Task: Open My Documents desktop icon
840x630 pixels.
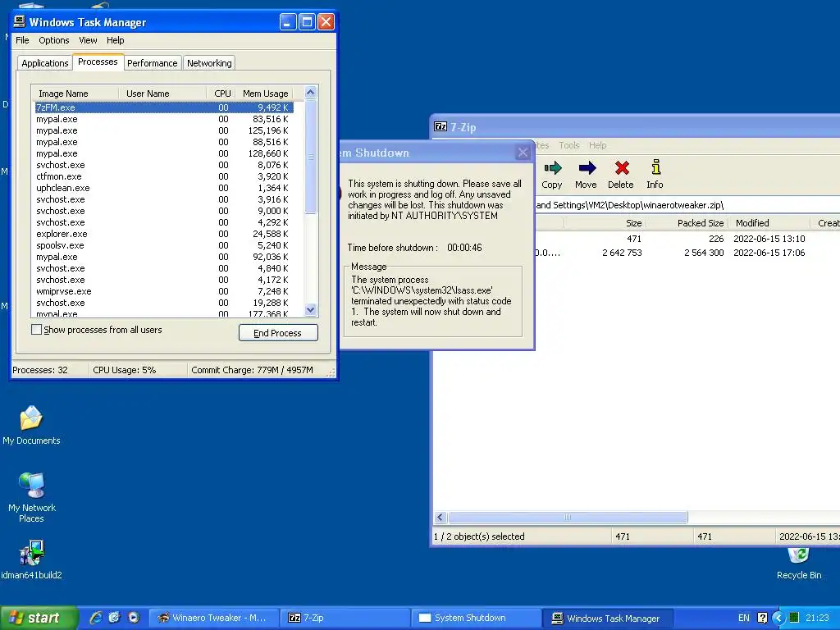Action: pos(31,419)
